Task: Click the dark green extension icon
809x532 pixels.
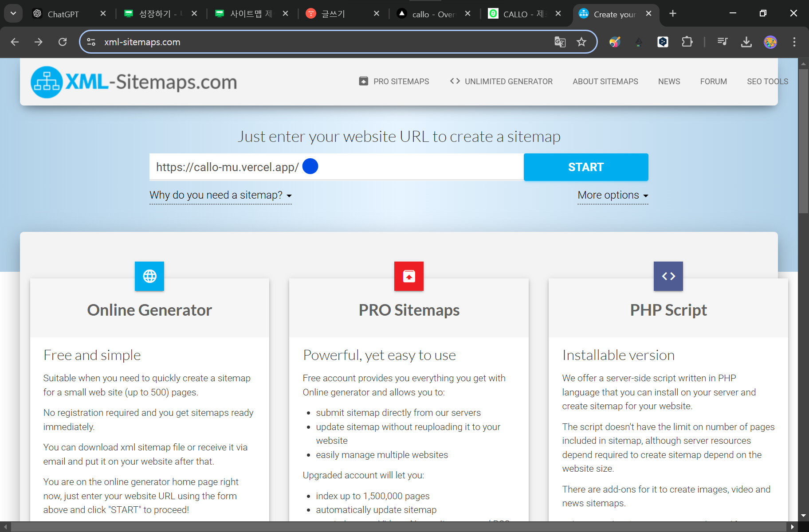Action: (639, 42)
